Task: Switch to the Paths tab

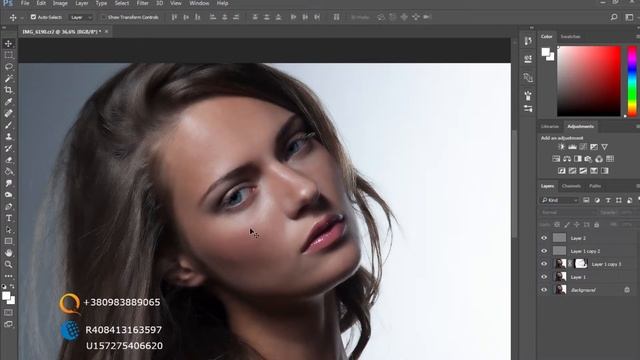Action: click(x=595, y=186)
